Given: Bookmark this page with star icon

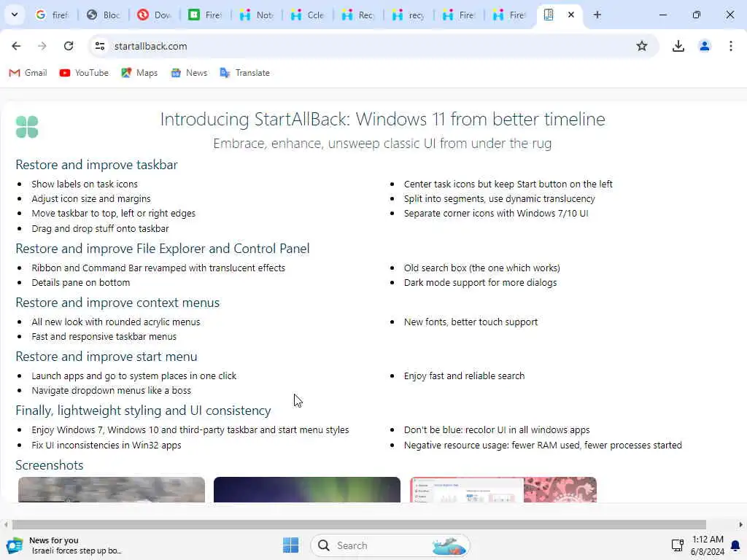Looking at the screenshot, I should coord(642,46).
